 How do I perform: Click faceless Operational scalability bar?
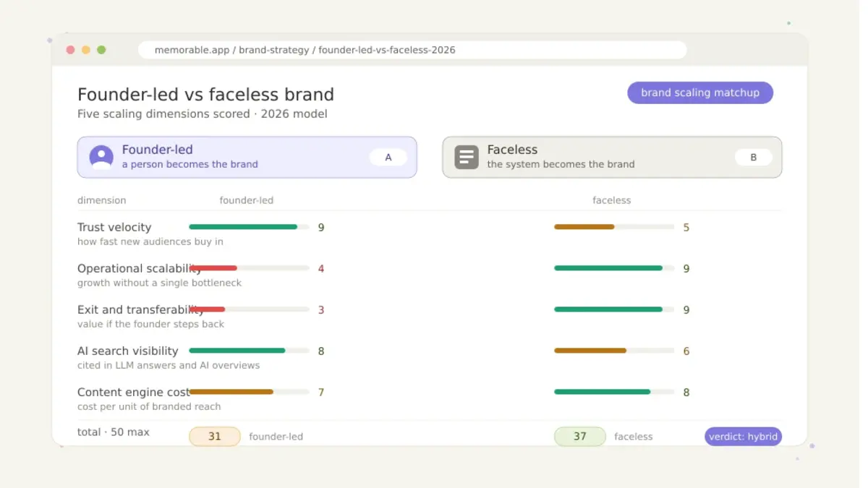(614, 268)
